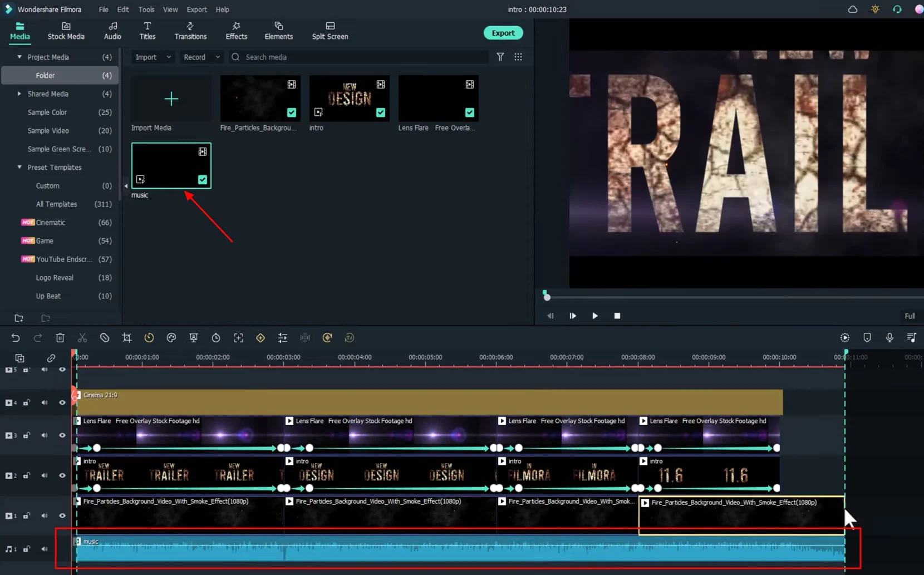The image size is (924, 575).
Task: Open the Record dropdown
Action: (201, 57)
